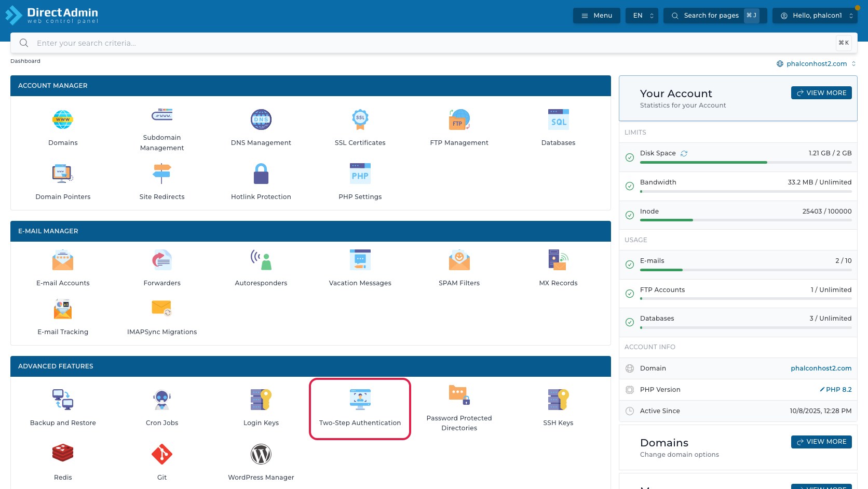The height and width of the screenshot is (489, 868).
Task: Open Two-Step Authentication
Action: tap(360, 409)
